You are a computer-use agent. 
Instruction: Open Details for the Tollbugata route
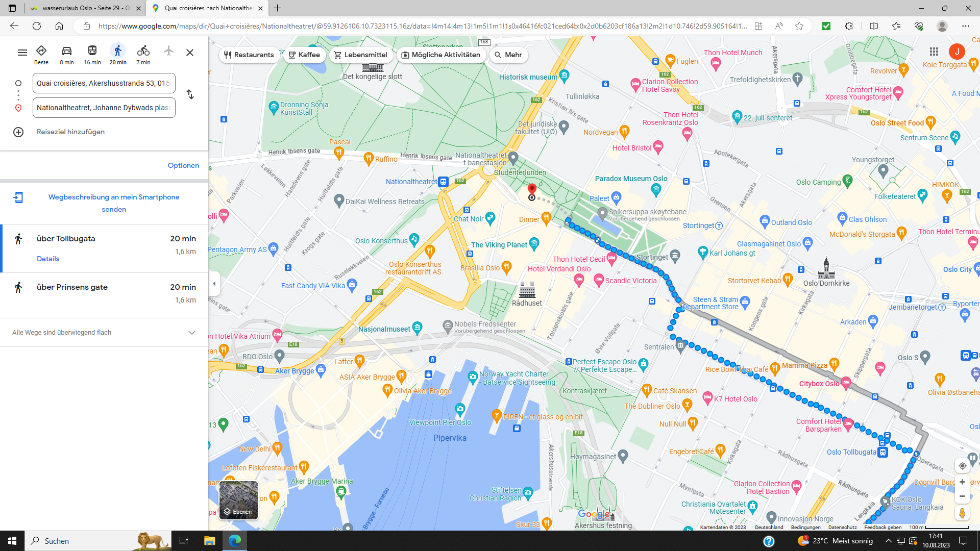click(x=48, y=259)
